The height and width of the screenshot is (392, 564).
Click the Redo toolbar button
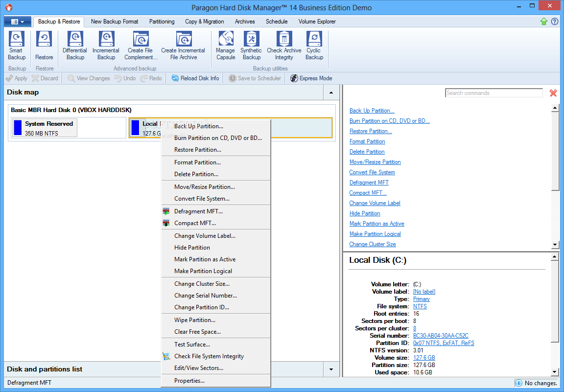coord(151,78)
